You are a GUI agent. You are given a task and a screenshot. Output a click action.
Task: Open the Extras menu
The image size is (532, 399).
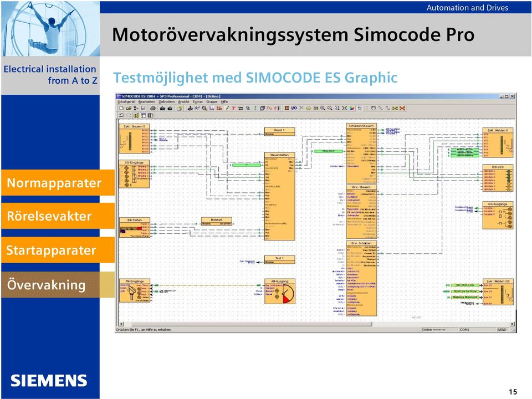pyautogui.click(x=197, y=102)
